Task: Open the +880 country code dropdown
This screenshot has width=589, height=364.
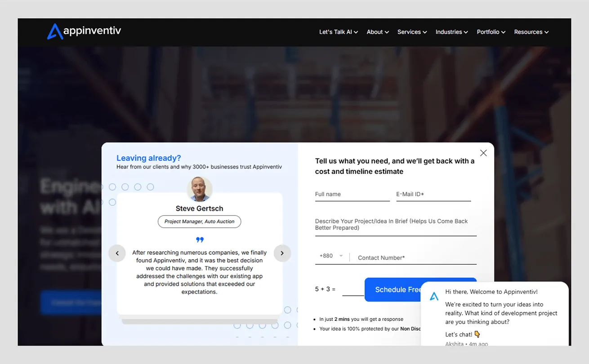Action: 331,256
